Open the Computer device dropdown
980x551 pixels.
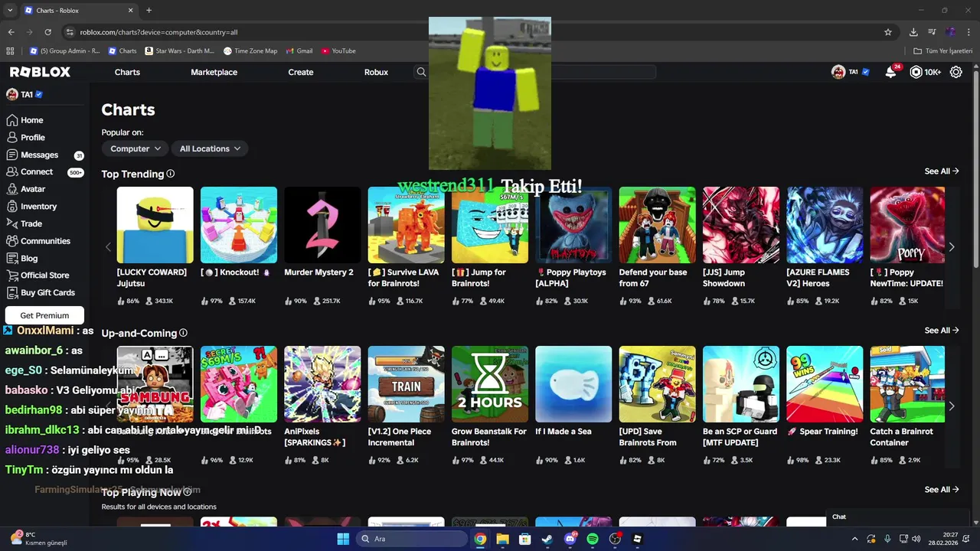coord(135,148)
